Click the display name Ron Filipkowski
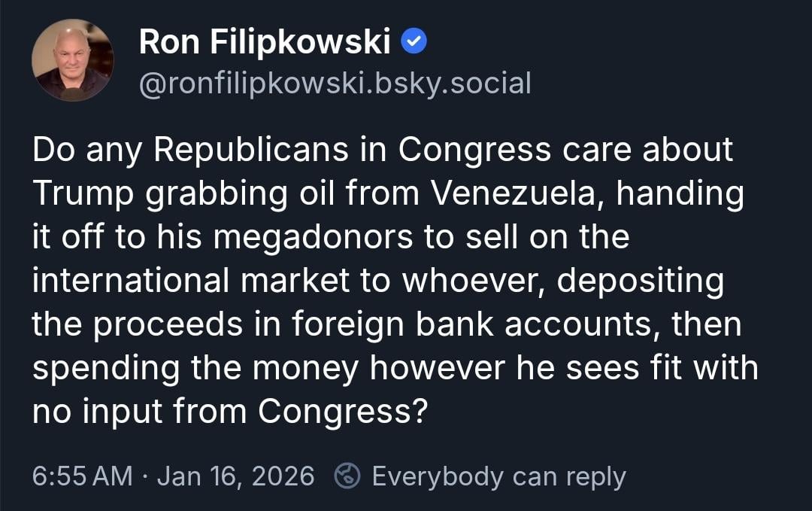812x511 pixels. point(265,43)
